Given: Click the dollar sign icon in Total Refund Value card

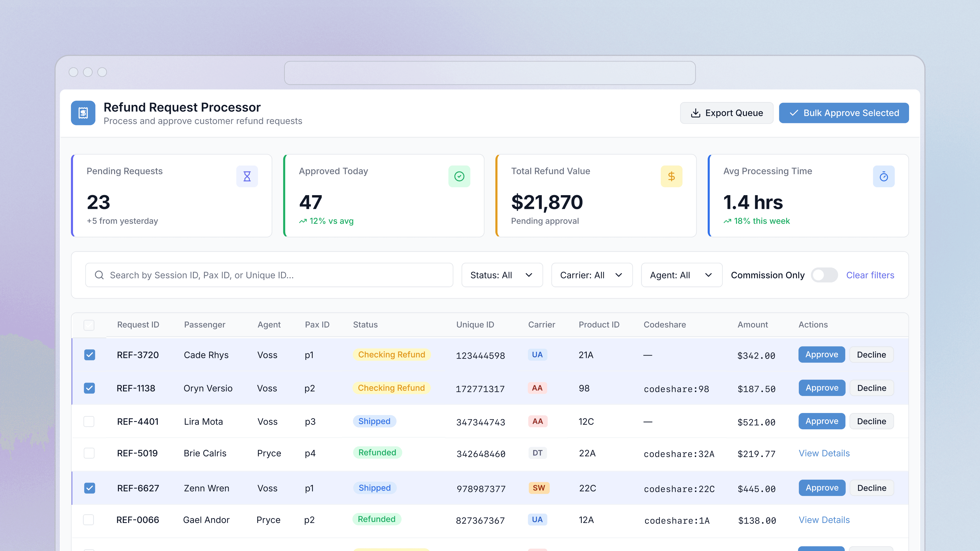Looking at the screenshot, I should [671, 177].
